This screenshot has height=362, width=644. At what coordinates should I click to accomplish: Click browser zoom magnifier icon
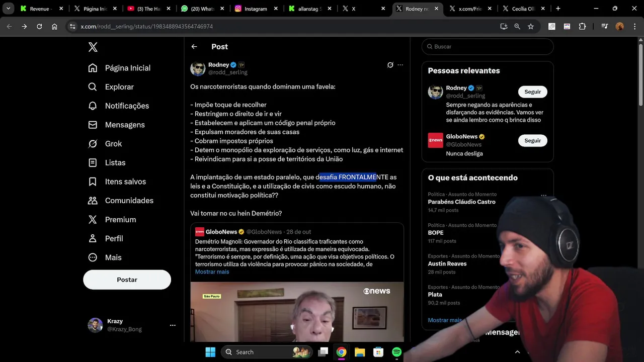click(517, 26)
